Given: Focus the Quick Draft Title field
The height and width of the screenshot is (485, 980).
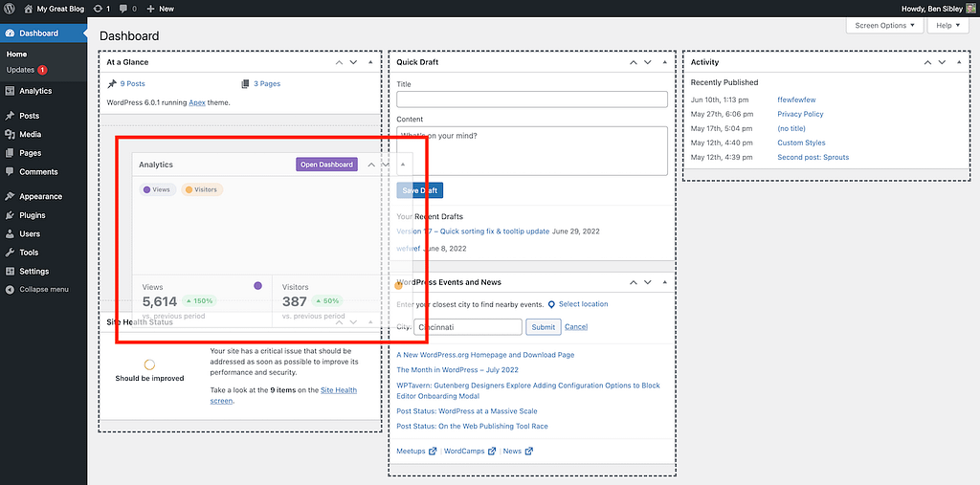Looking at the screenshot, I should point(532,99).
